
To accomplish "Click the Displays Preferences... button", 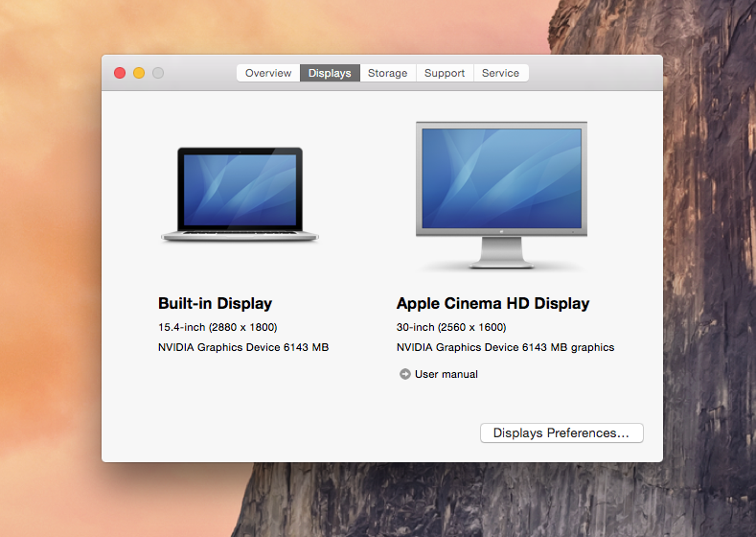I will click(x=561, y=432).
